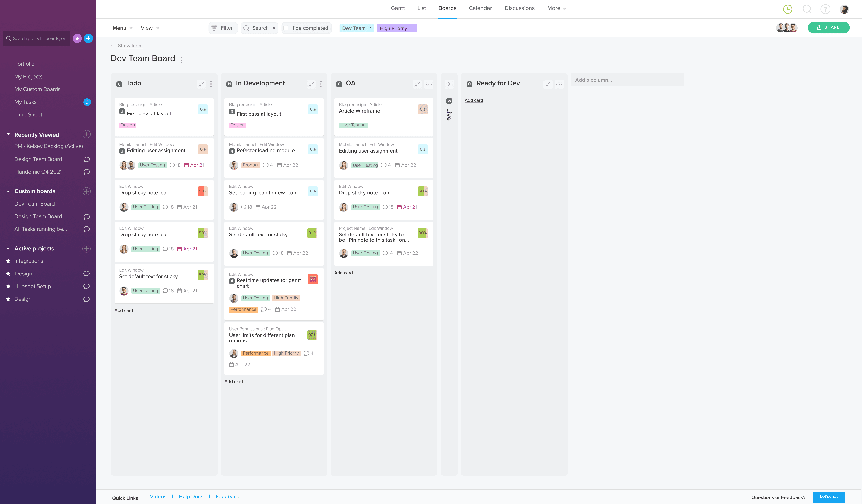Collapse the Recently Viewed section
The image size is (862, 504).
point(8,134)
